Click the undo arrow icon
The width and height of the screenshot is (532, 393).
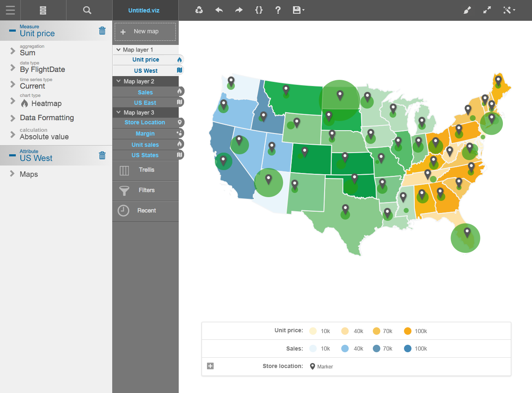tap(219, 10)
